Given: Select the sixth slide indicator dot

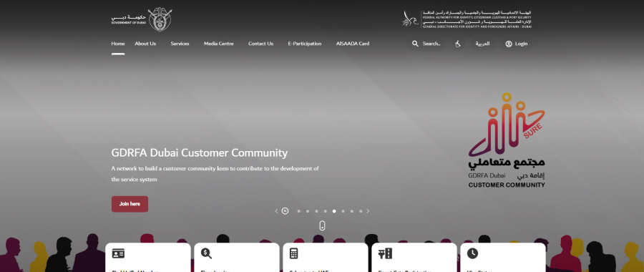Looking at the screenshot, I should [343, 211].
